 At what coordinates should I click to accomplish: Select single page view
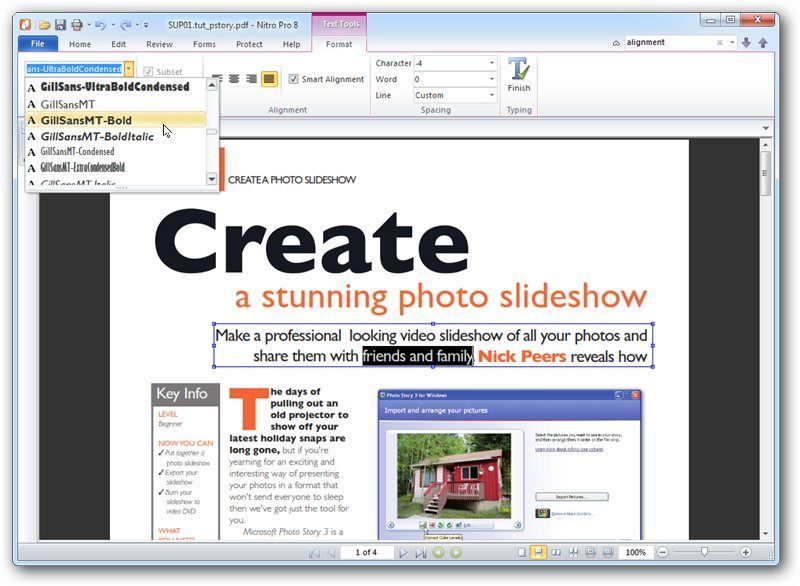tap(521, 552)
